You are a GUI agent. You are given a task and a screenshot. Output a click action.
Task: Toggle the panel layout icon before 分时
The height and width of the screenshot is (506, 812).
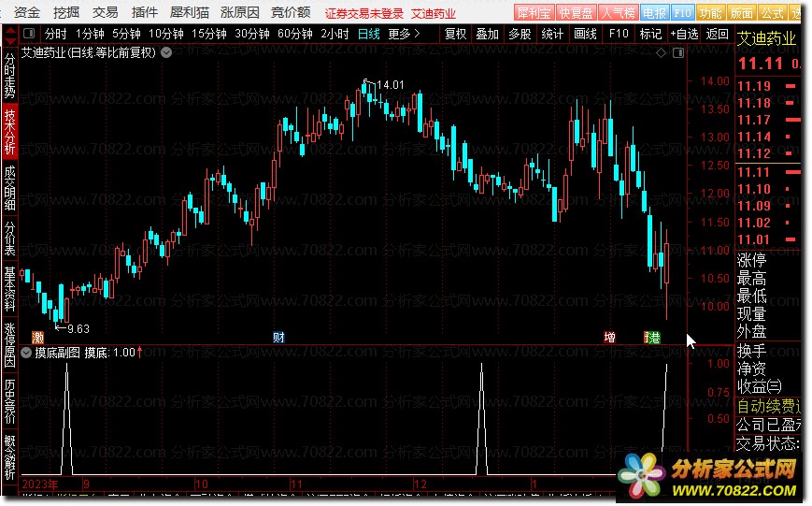point(30,34)
